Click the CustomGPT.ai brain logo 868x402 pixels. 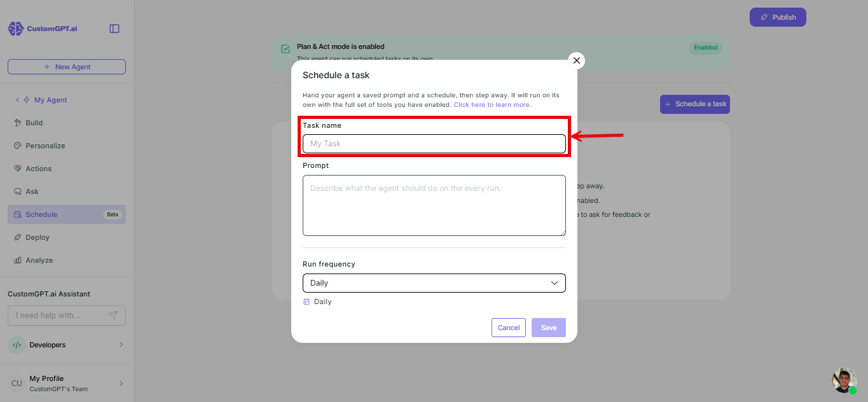coord(15,29)
